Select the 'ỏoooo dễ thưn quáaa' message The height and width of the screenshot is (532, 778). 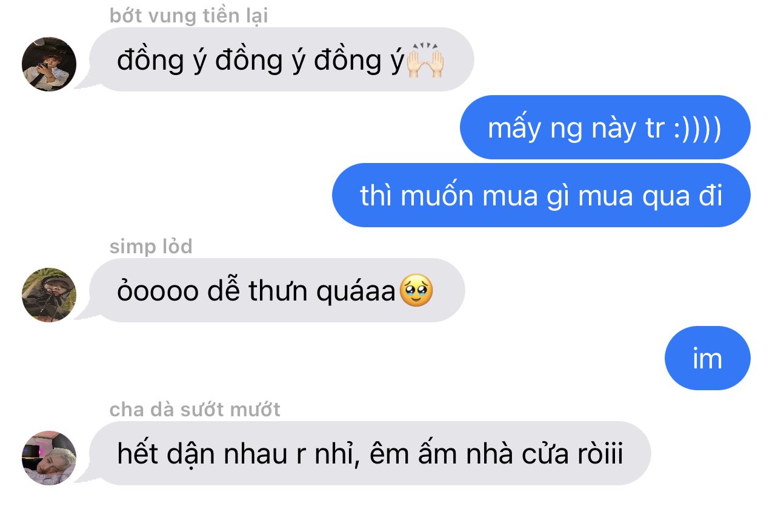(x=277, y=290)
